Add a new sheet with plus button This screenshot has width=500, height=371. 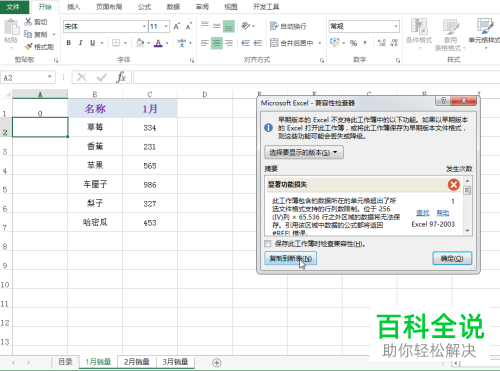click(217, 362)
